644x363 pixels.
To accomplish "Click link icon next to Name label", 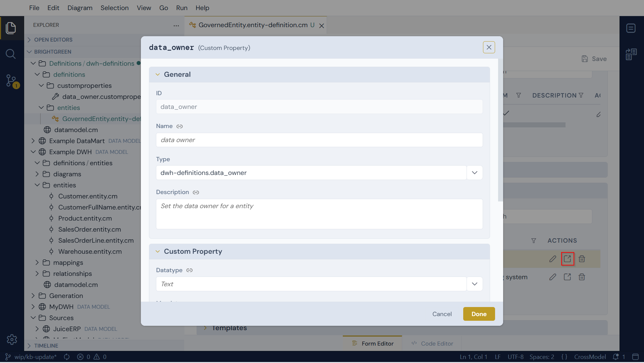I will [179, 126].
